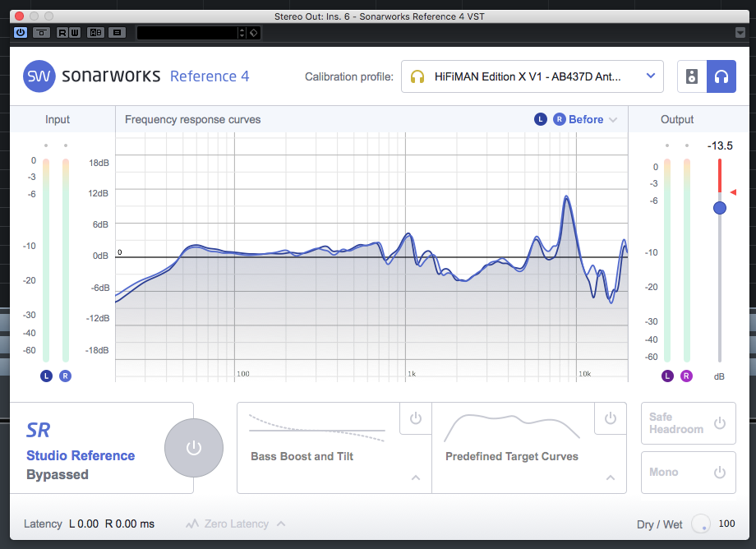Screen dimensions: 756x549
Task: Click the Sonarworks SW logo
Action: [x=39, y=76]
